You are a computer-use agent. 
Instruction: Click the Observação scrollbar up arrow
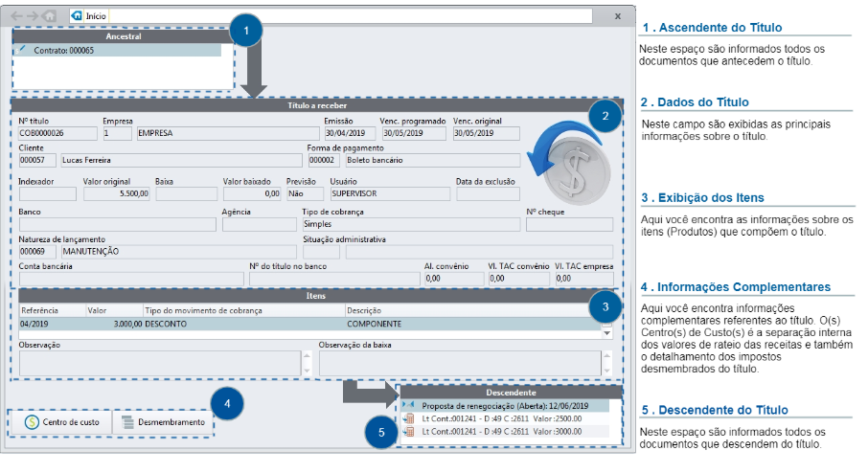click(308, 356)
